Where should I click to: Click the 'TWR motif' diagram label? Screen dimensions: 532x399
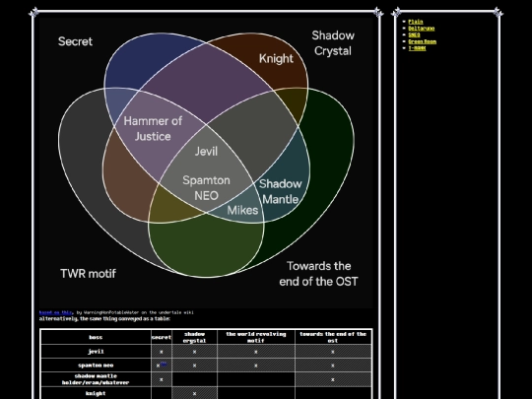(x=89, y=274)
